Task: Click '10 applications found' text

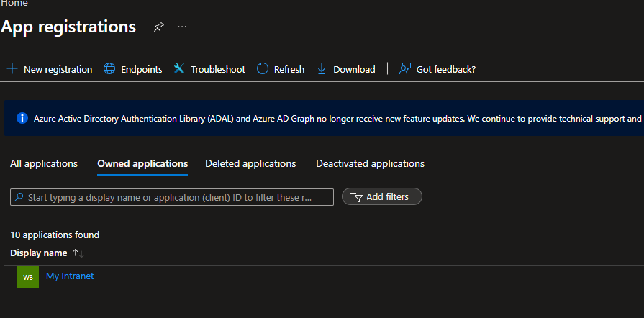Action: (x=55, y=235)
